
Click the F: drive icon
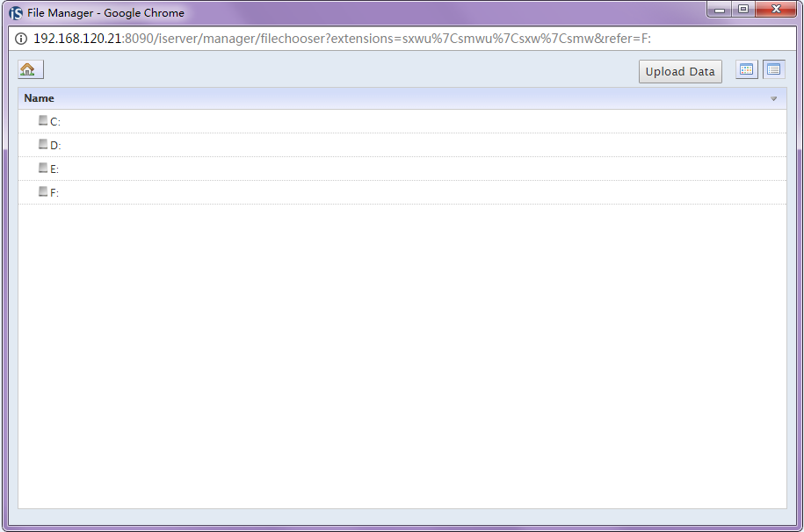[43, 192]
